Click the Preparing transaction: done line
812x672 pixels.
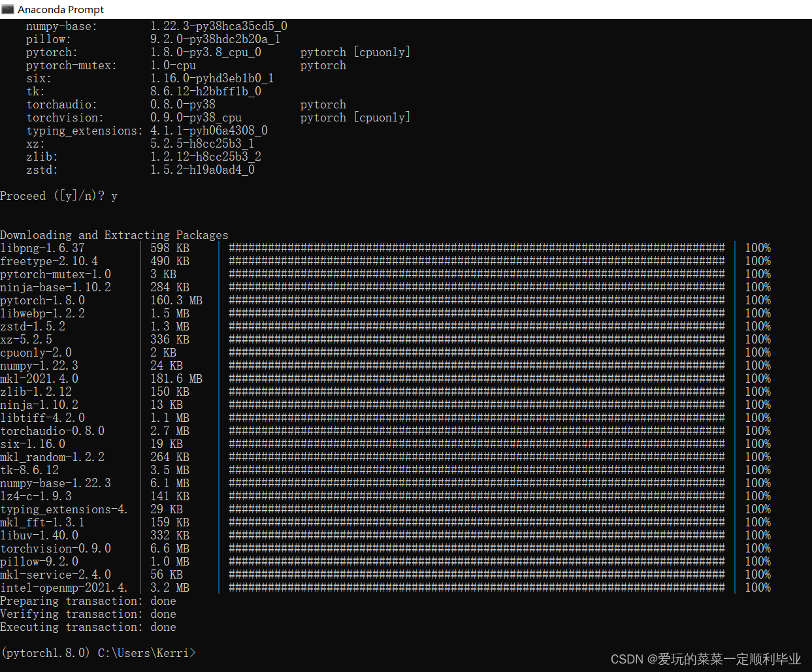click(88, 601)
